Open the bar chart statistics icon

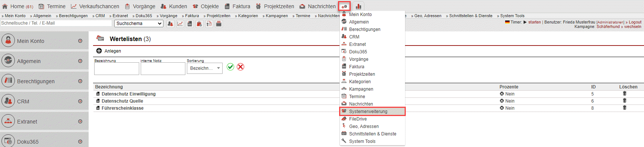[x=358, y=6]
